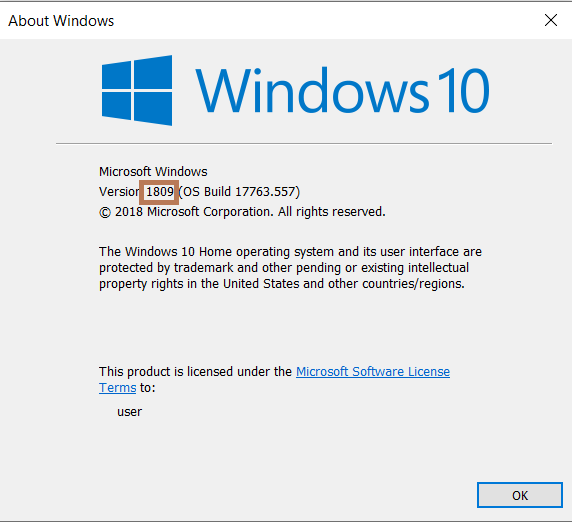The height and width of the screenshot is (522, 572).
Task: Click the highlighted 1809 version number
Action: 159,192
